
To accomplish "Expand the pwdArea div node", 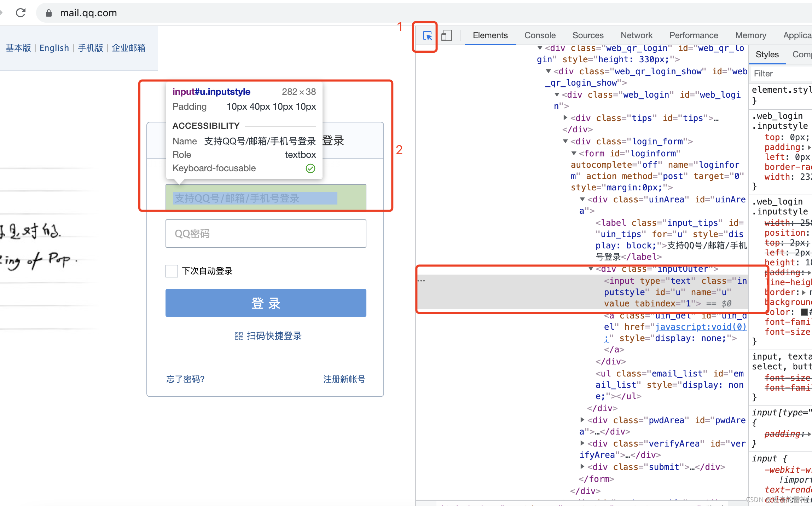I will pyautogui.click(x=582, y=420).
